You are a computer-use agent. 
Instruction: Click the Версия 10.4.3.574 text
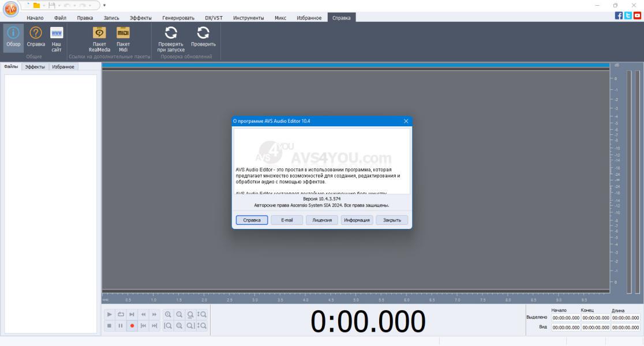pyautogui.click(x=321, y=198)
